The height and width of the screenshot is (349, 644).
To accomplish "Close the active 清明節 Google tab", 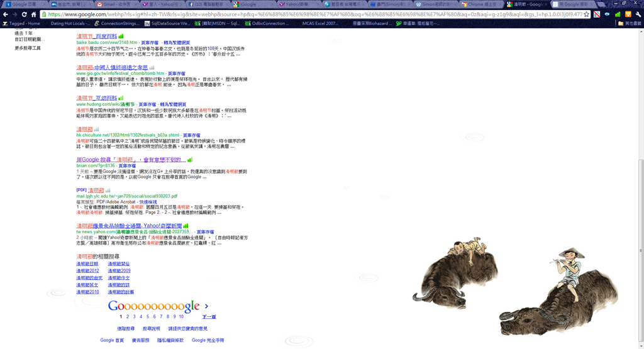I will pos(545,4).
